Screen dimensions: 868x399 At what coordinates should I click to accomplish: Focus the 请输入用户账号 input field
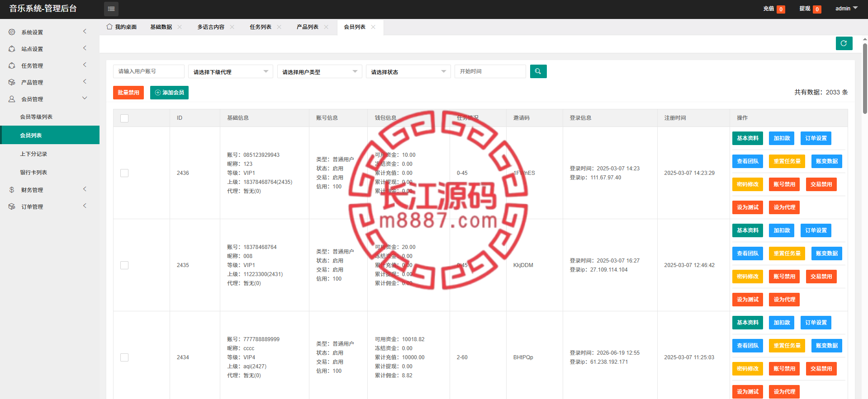click(x=149, y=71)
